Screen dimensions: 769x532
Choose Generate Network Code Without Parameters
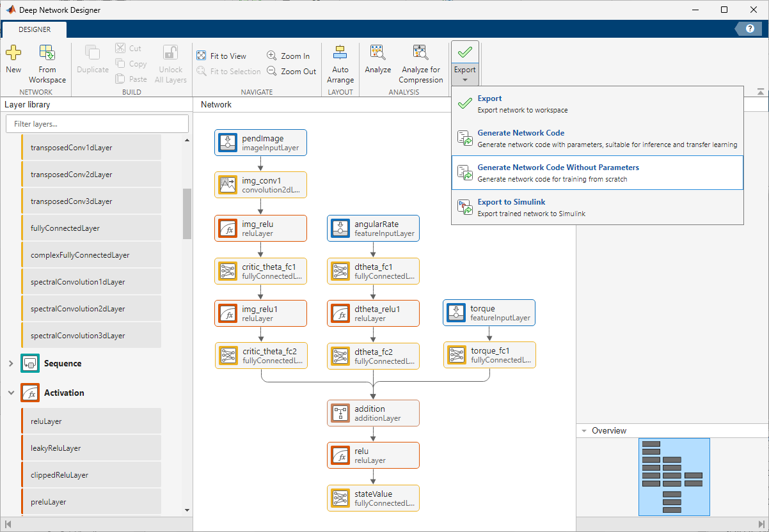click(597, 173)
